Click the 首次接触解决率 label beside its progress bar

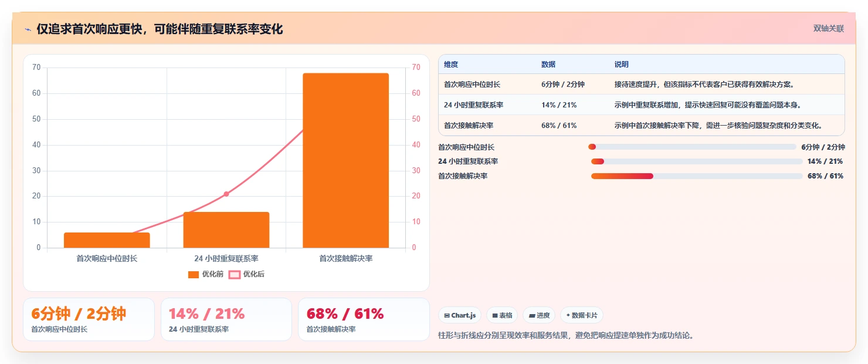click(x=463, y=176)
